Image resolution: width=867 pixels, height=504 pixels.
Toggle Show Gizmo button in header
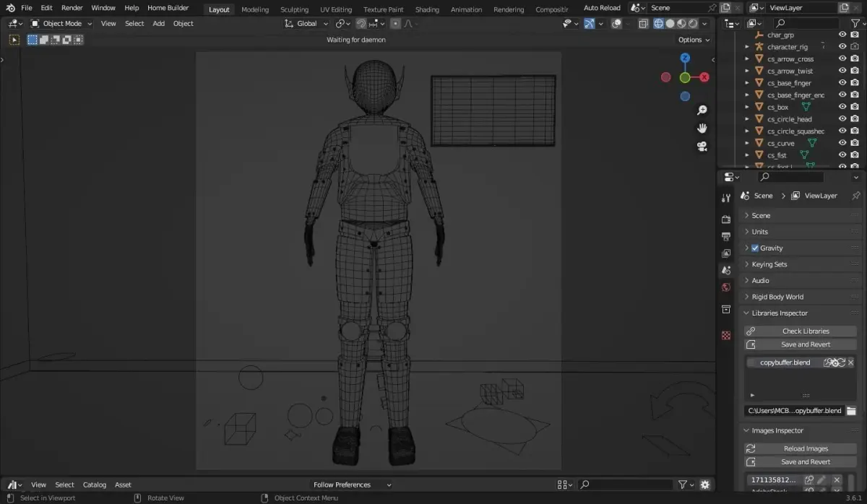tap(590, 23)
